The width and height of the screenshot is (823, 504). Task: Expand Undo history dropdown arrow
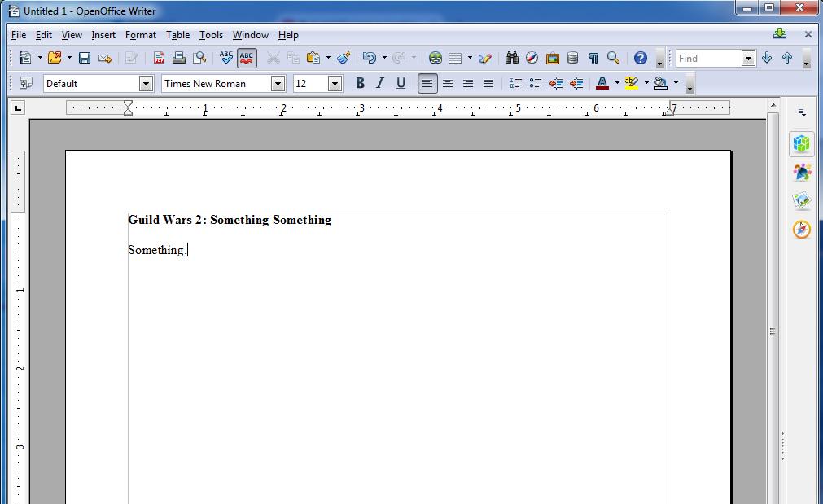(x=384, y=58)
